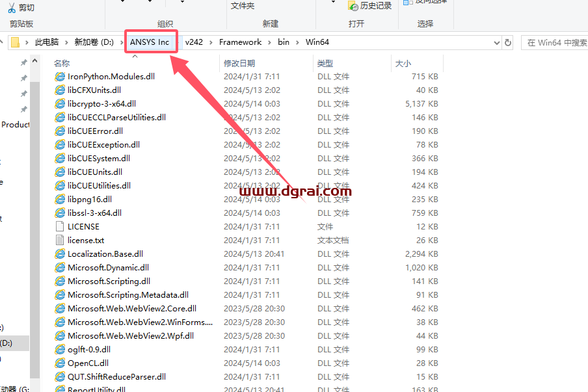Expand chevron after 此电脑 breadcrumb
This screenshot has height=392, width=588.
(x=66, y=42)
